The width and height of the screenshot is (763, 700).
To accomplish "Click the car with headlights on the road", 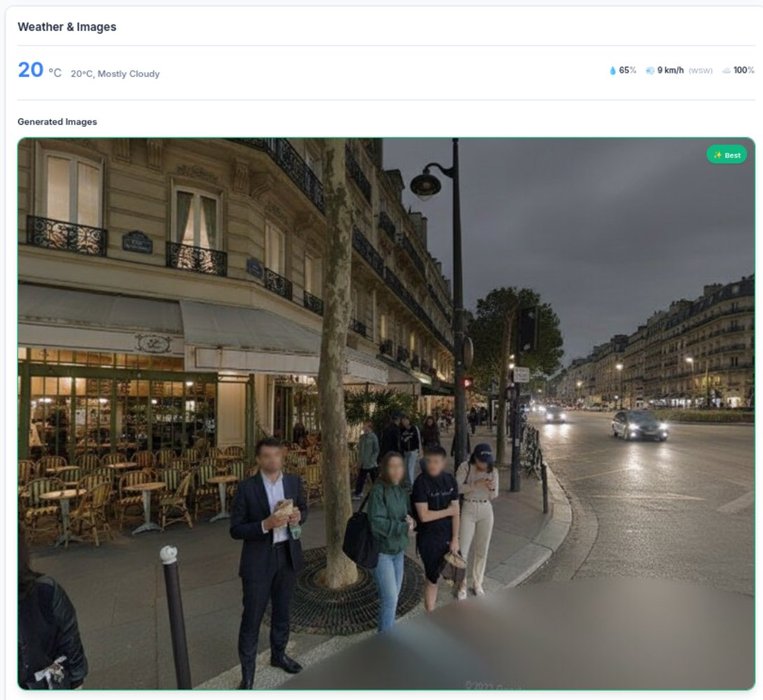I will pyautogui.click(x=639, y=425).
